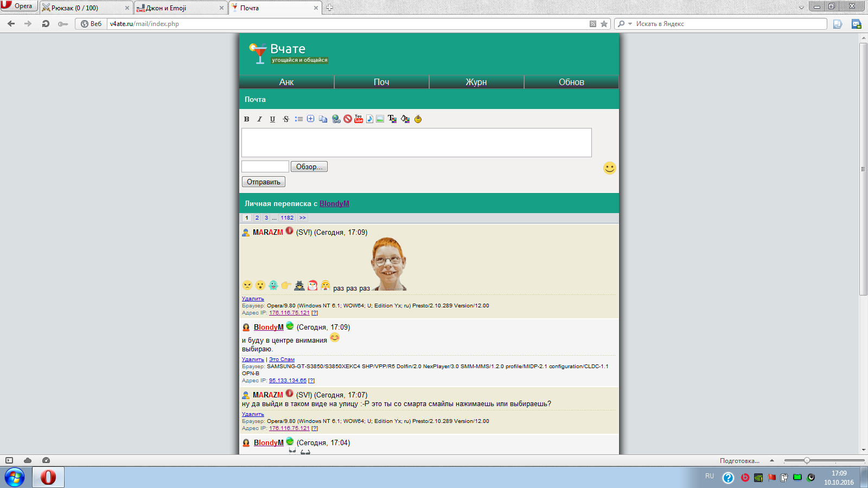This screenshot has width=868, height=488.
Task: Click the insert image icon
Action: [380, 119]
